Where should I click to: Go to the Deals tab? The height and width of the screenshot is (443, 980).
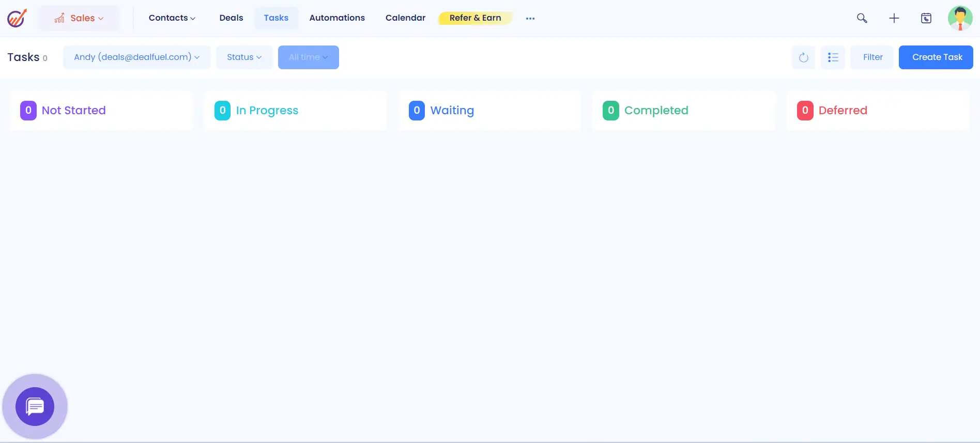231,18
